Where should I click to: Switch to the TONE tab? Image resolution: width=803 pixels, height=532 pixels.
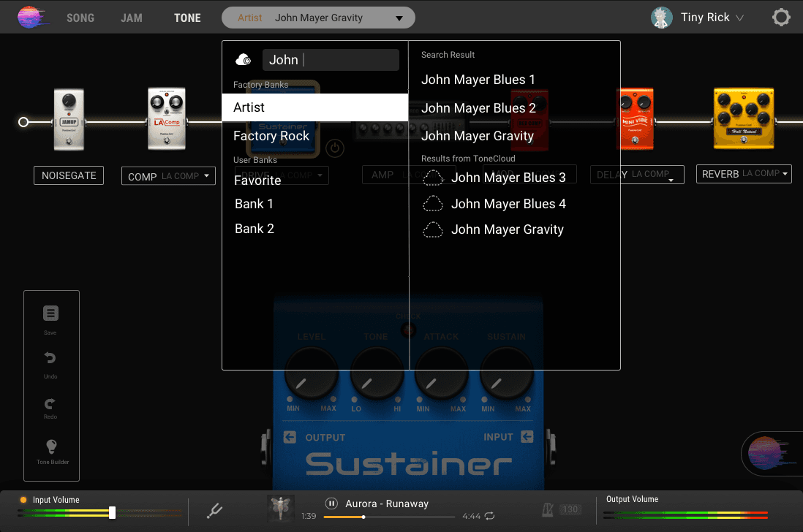[x=187, y=18]
